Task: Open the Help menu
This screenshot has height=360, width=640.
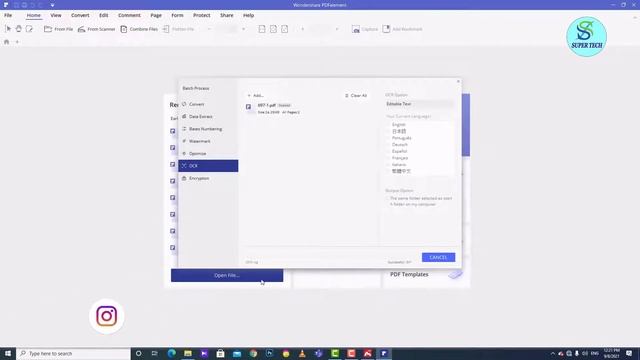Action: click(249, 15)
